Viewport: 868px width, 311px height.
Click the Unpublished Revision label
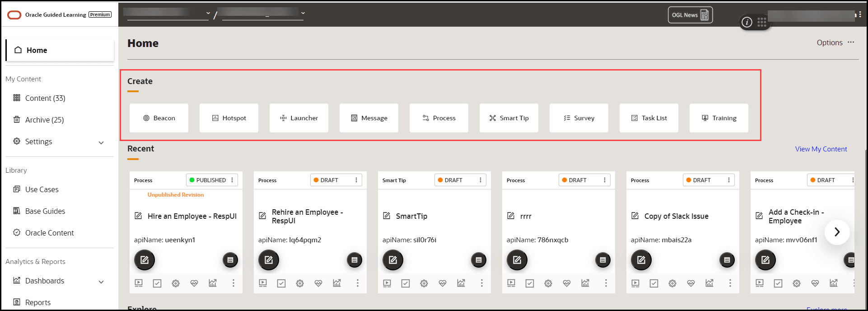pos(176,195)
